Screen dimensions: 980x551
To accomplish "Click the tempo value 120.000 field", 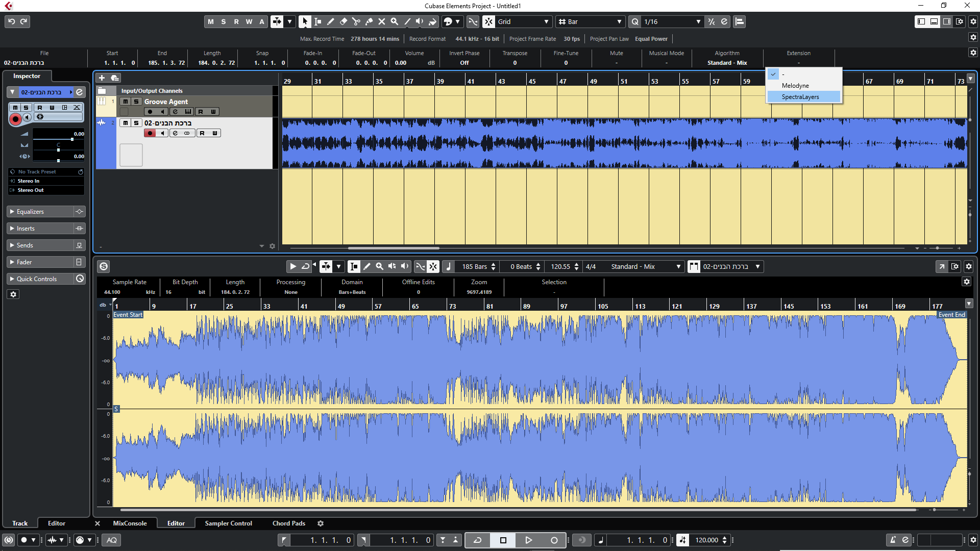I will 706,540.
